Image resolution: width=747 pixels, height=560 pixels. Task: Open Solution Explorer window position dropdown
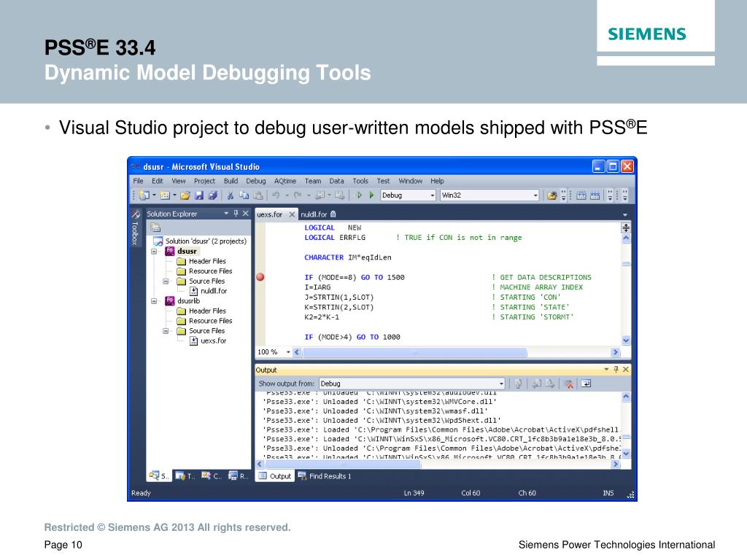[226, 214]
